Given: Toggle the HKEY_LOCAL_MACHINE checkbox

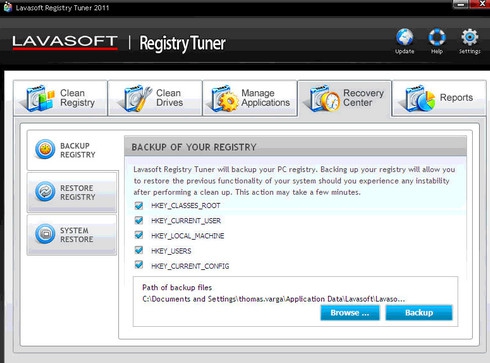Looking at the screenshot, I should [x=139, y=235].
